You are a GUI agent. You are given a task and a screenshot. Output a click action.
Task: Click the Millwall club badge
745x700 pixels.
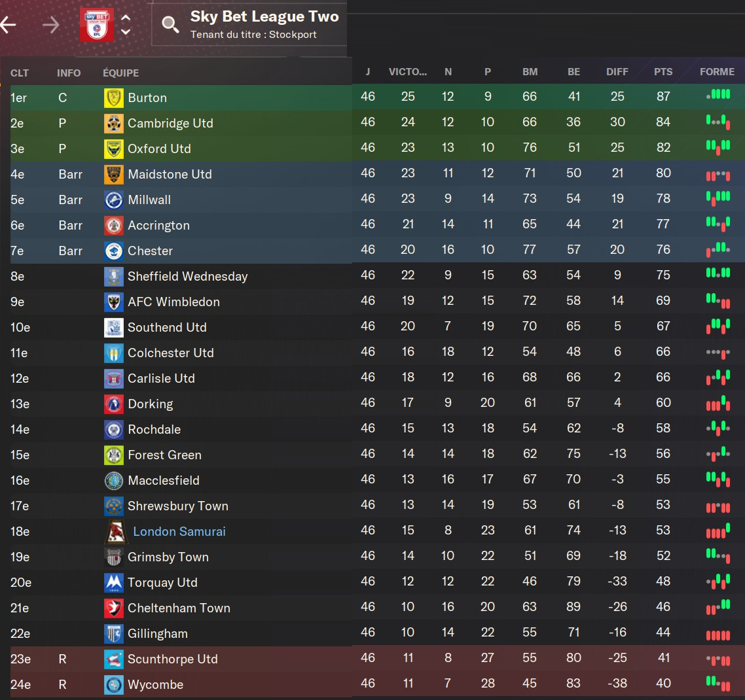pos(114,200)
